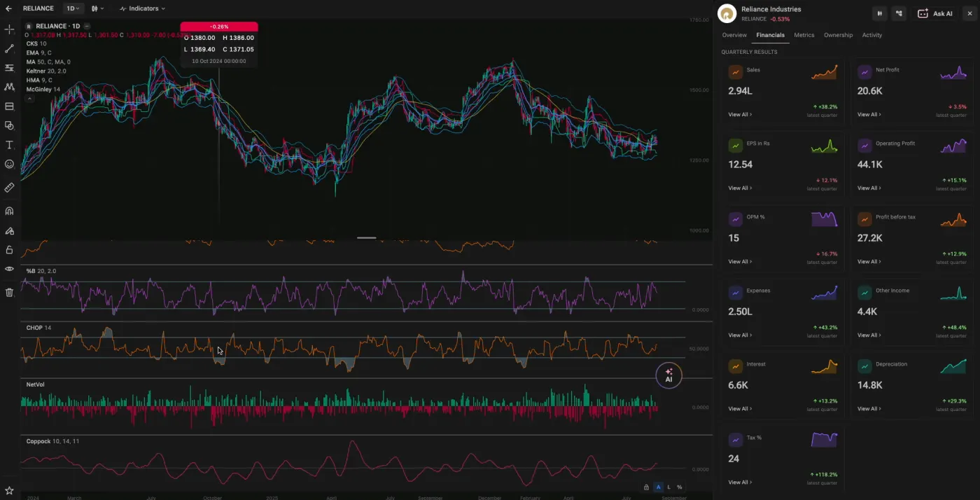Open the Metrics tab

[x=804, y=35]
